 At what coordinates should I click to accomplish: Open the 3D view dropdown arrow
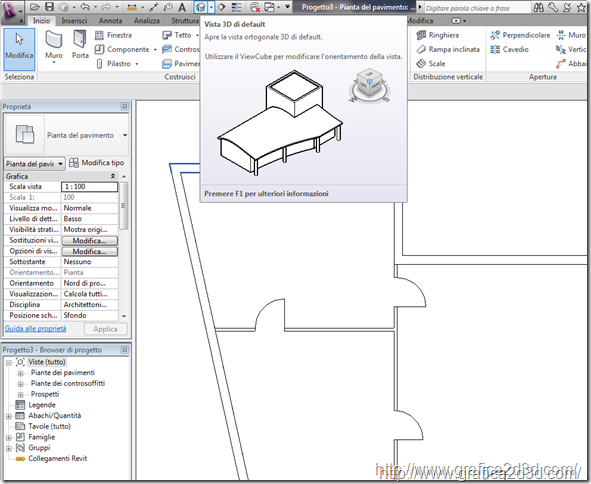(211, 7)
